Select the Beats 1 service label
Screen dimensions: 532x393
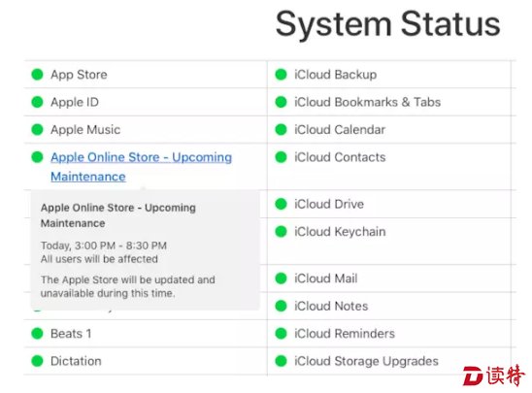click(x=71, y=334)
